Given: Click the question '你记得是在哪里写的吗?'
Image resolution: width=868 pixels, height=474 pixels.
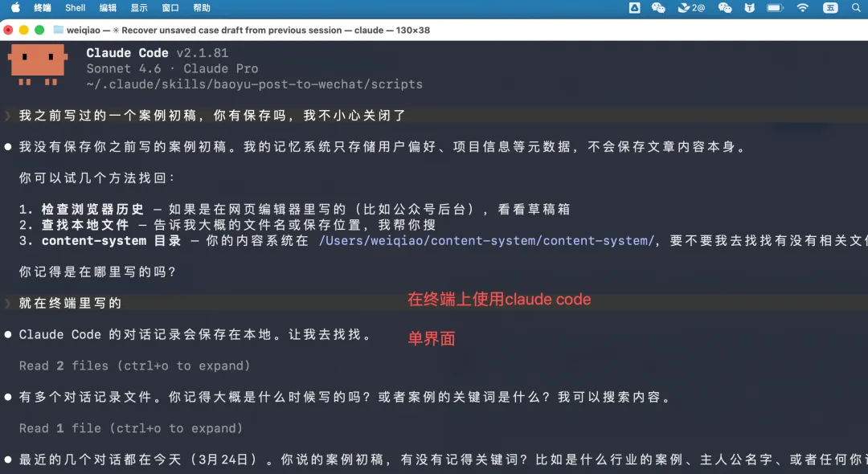Looking at the screenshot, I should (97, 272).
